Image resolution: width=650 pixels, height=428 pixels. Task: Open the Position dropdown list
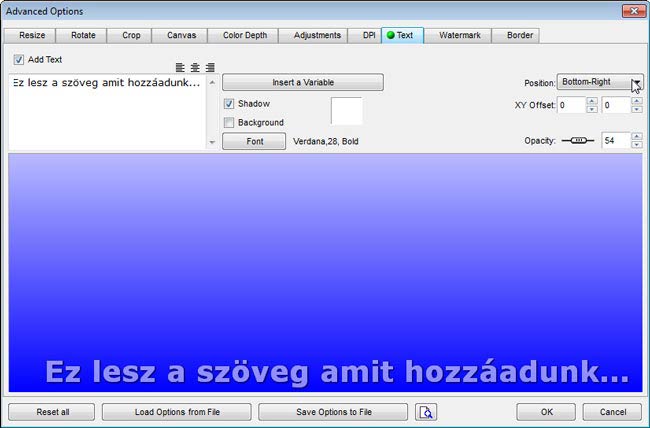click(636, 83)
